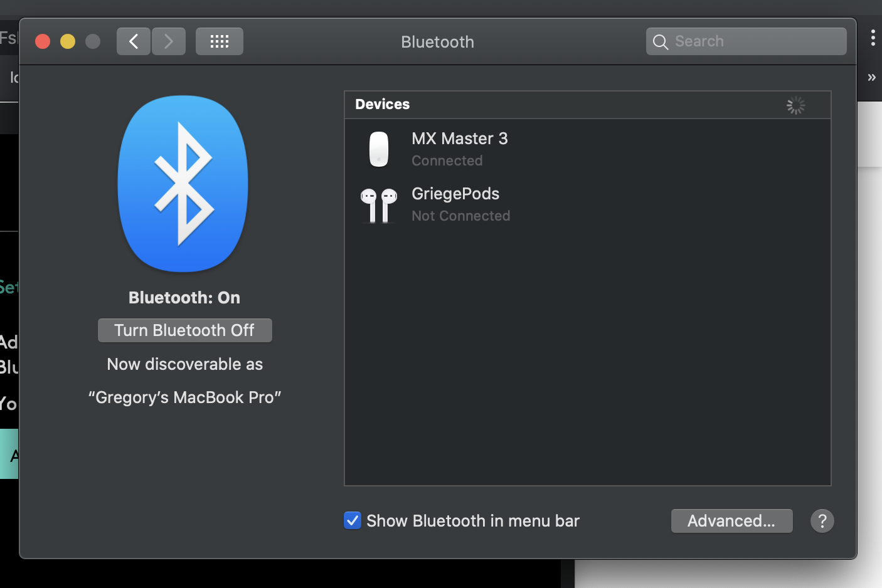Go forward with the right chevron

click(x=169, y=41)
